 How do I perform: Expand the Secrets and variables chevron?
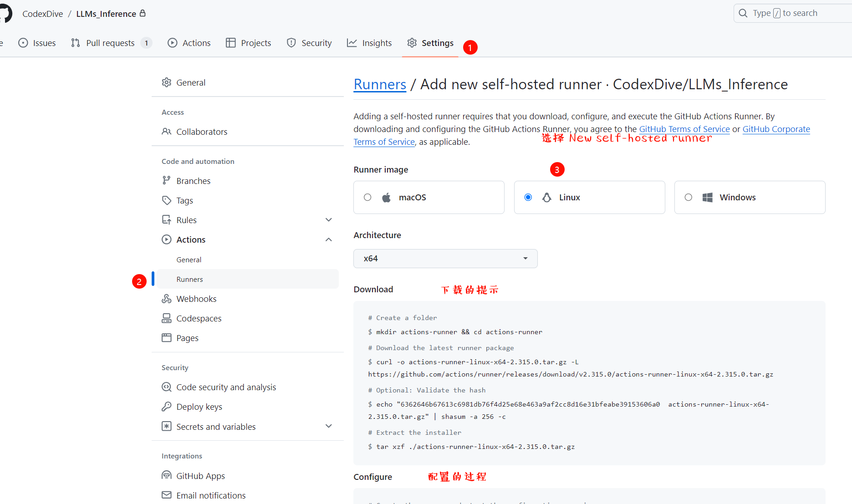click(x=329, y=427)
